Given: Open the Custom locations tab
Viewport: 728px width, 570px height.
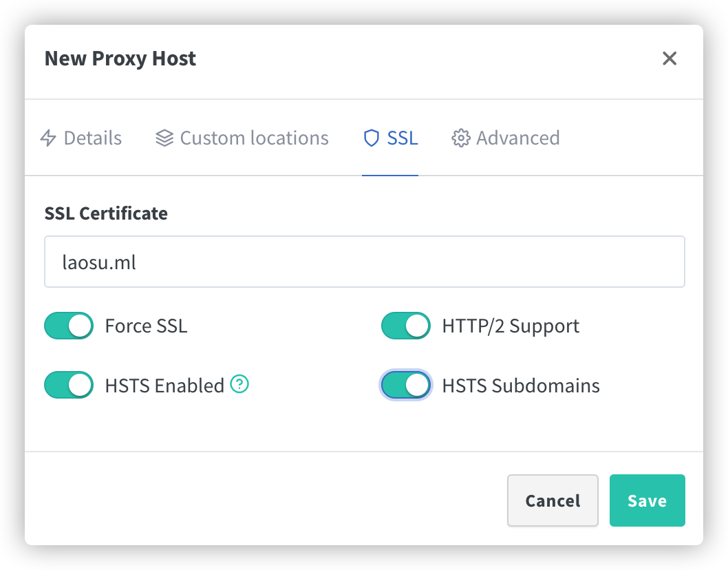Looking at the screenshot, I should (242, 138).
